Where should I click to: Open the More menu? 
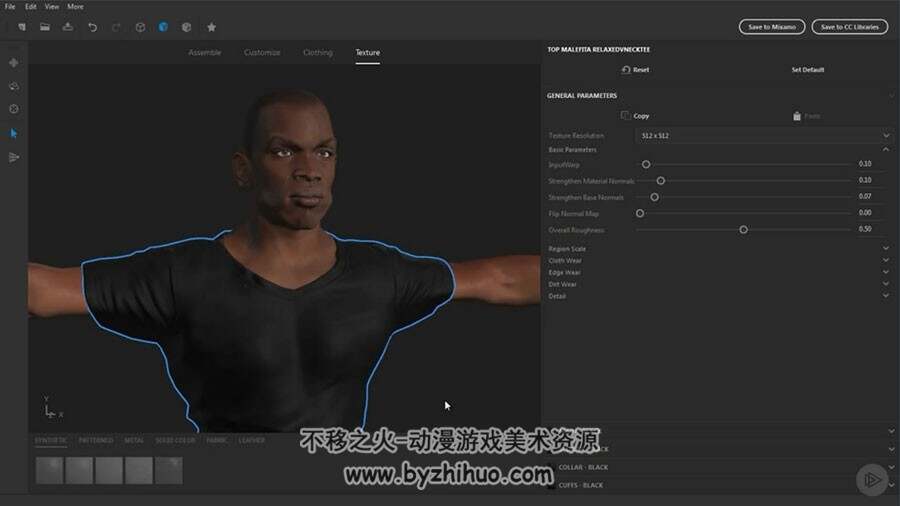[75, 7]
